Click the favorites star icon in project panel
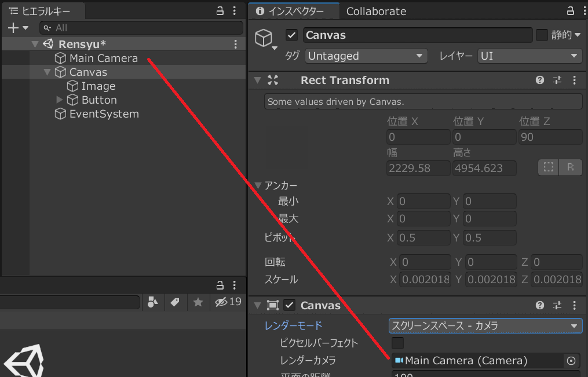 (x=198, y=302)
